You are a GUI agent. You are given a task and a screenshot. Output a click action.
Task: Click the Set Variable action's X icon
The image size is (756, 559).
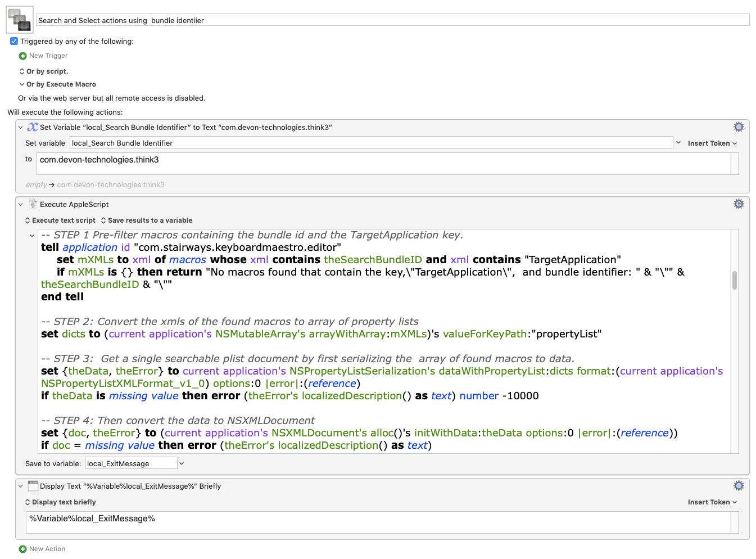33,127
